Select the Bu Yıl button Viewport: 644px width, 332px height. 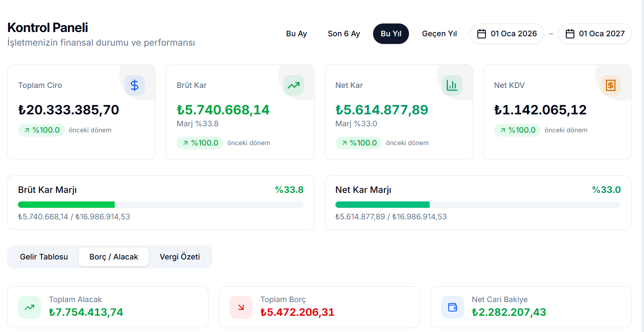[391, 33]
